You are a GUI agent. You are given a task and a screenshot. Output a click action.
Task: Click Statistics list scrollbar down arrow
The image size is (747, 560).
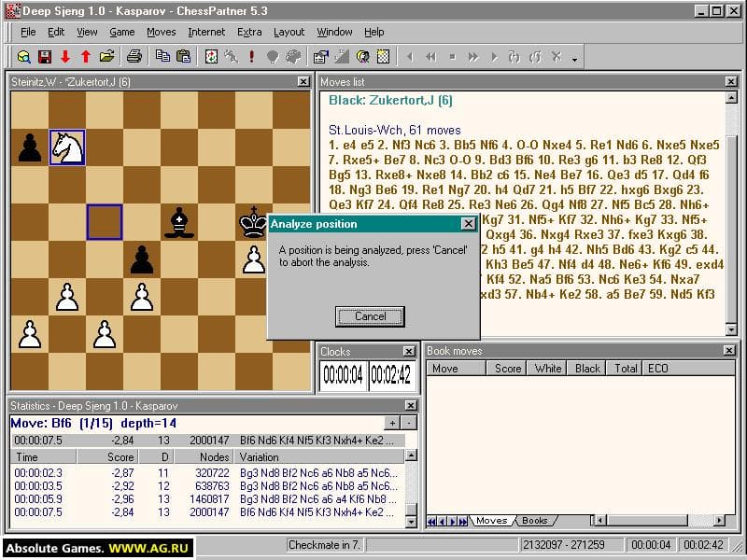(411, 523)
